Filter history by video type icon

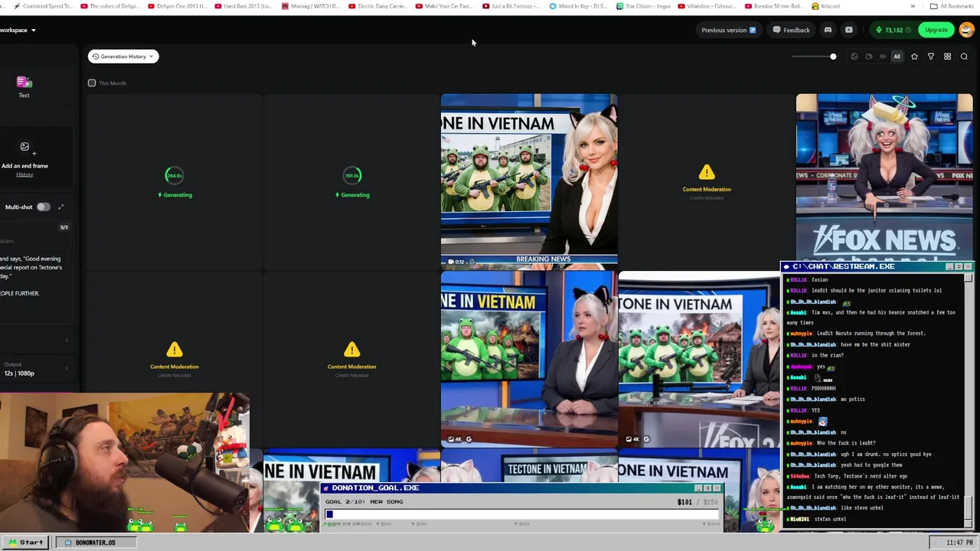pyautogui.click(x=868, y=57)
